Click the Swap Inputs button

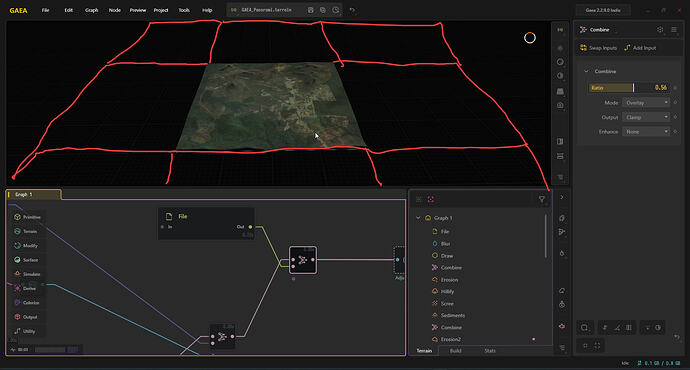(x=598, y=48)
